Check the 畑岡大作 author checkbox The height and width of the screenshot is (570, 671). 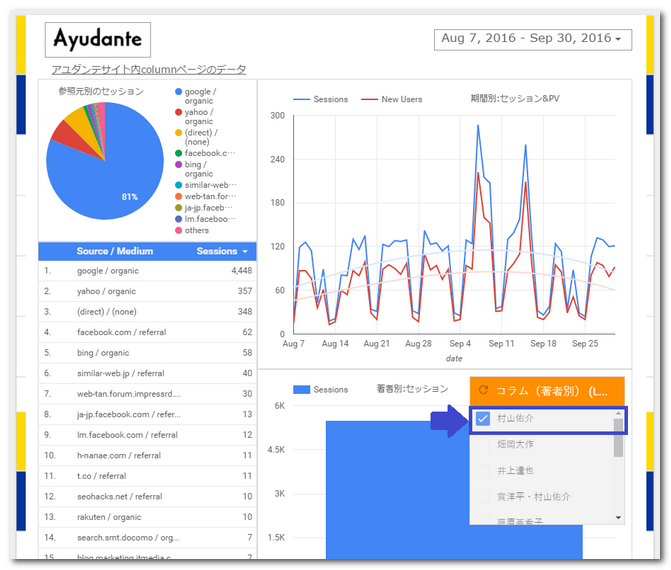pyautogui.click(x=483, y=445)
